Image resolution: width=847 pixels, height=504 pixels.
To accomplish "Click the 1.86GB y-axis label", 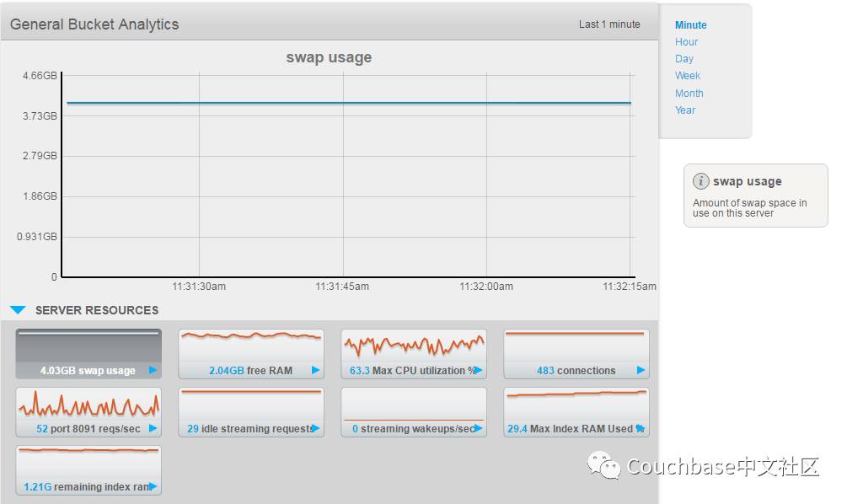I will click(x=40, y=196).
